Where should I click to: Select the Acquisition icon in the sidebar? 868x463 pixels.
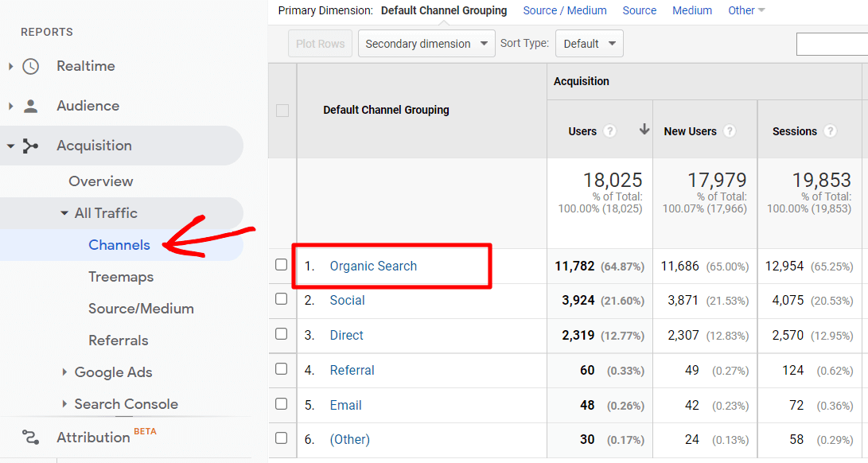point(30,146)
